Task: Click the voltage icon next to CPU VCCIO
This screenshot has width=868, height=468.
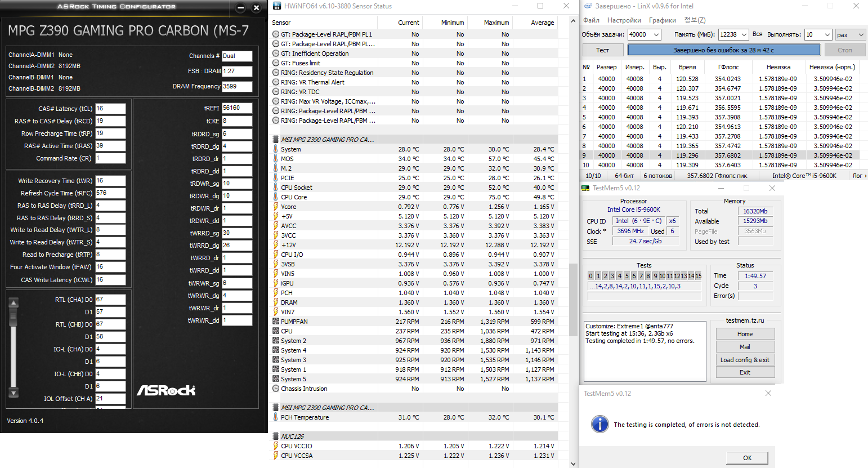Action: point(276,446)
